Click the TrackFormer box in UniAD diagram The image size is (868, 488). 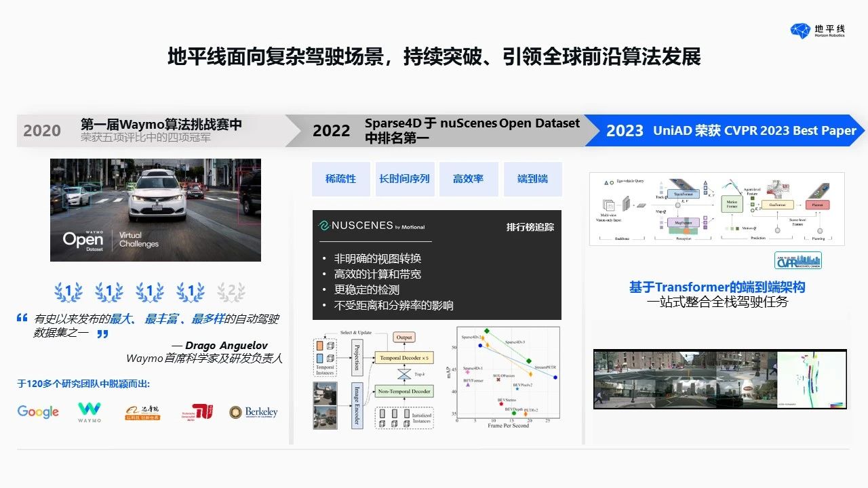click(x=682, y=192)
